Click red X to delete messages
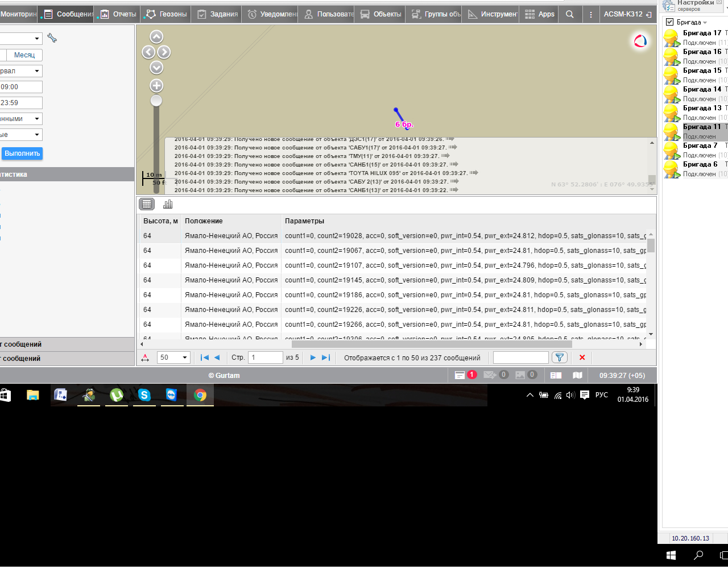Viewport: 728px width, 582px height. coord(582,357)
